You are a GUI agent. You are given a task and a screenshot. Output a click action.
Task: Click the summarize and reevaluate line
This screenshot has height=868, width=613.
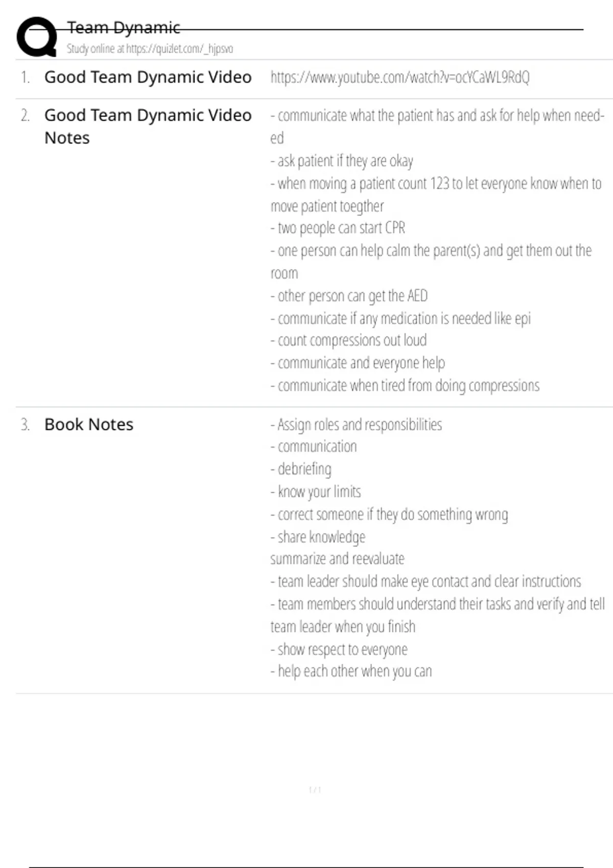click(x=337, y=559)
